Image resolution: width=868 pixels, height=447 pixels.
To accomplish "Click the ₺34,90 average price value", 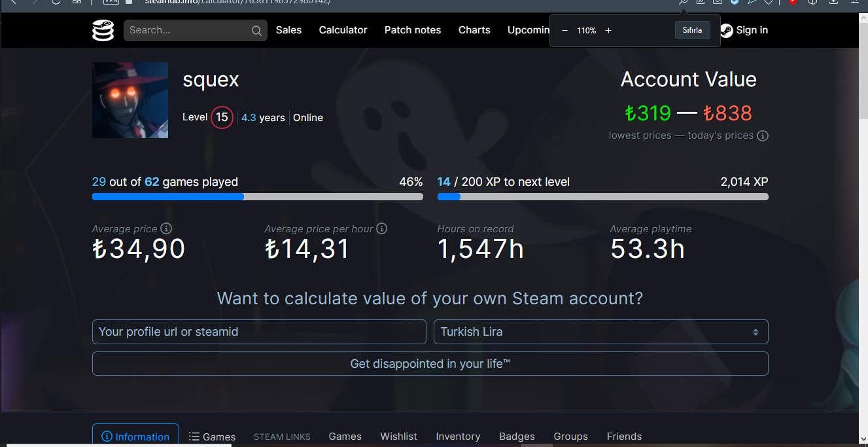I will click(139, 249).
